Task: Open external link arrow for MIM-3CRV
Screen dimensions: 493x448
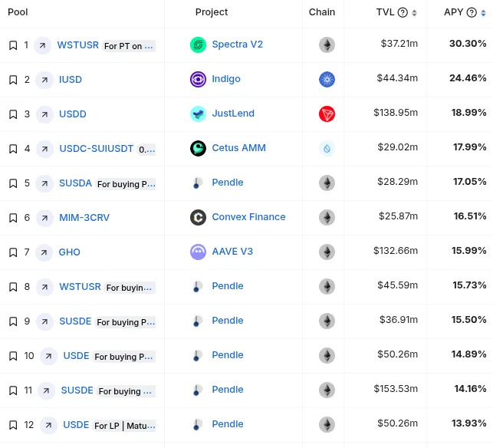Action: [44, 218]
